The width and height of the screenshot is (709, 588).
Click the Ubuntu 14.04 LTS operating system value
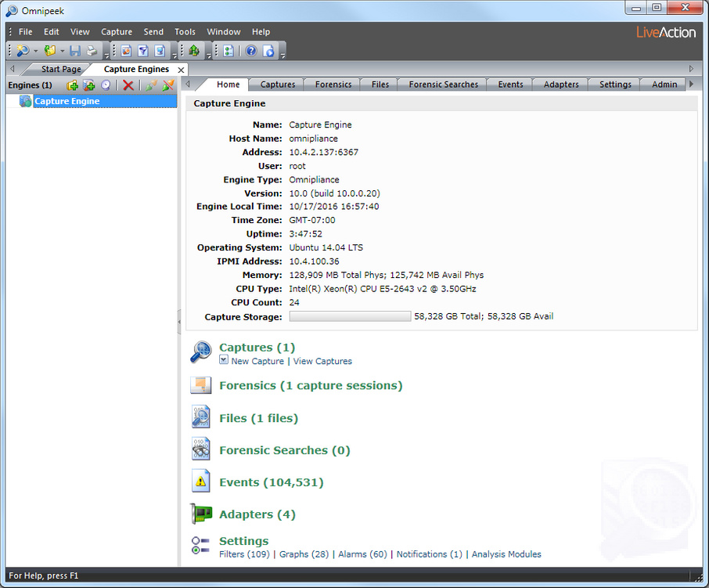point(326,247)
